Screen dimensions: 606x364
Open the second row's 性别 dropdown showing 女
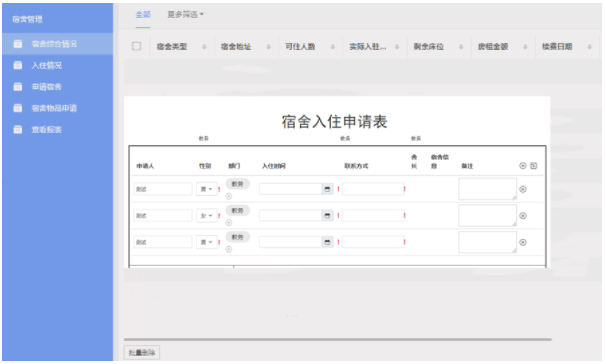pyautogui.click(x=206, y=216)
